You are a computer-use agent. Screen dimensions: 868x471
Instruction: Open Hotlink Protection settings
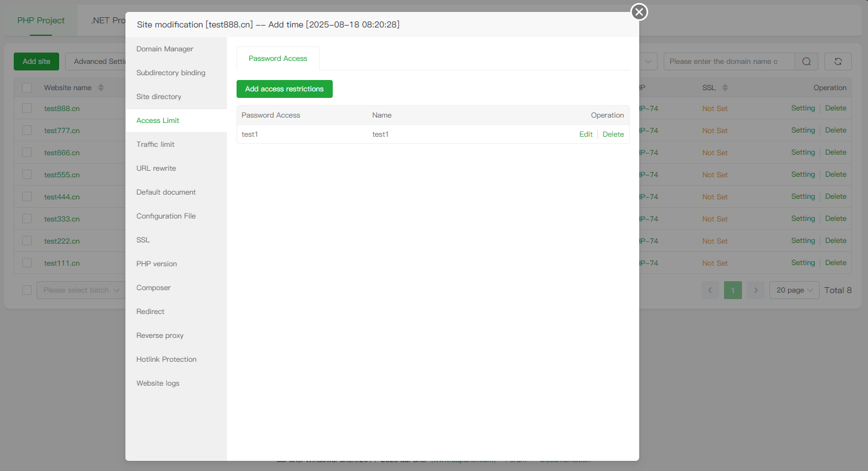166,359
